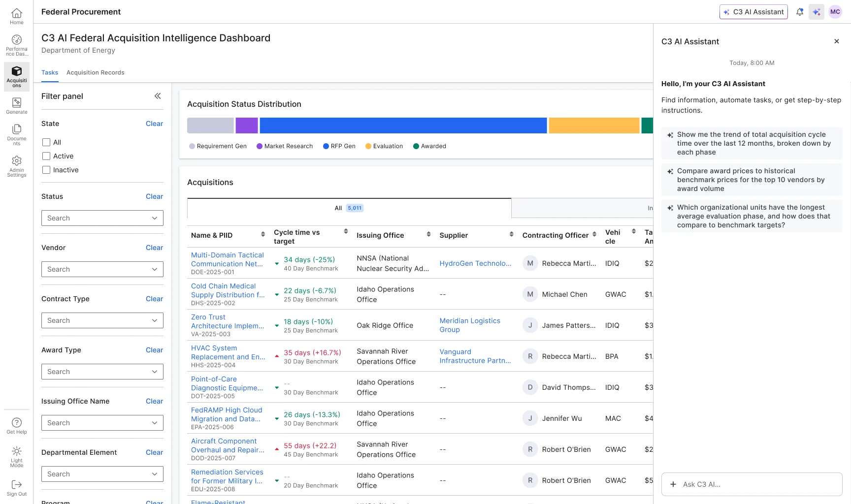Click the gray Requirement Gen bar segment
851x504 pixels.
(x=210, y=126)
